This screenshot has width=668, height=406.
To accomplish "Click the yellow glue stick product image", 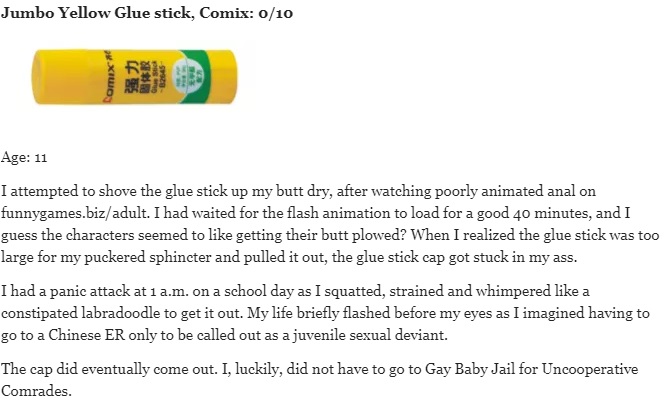I will 135,77.
